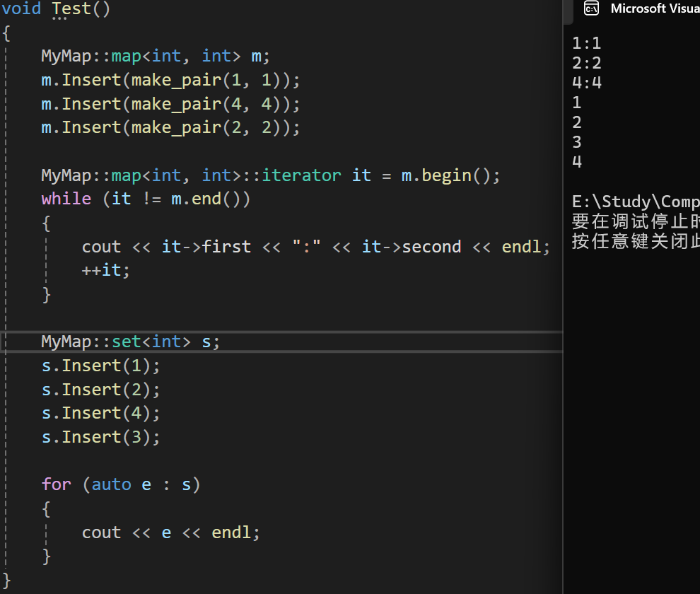Image resolution: width=700 pixels, height=594 pixels.
Task: Click the quick-action dots under Test
Action: tap(59, 19)
